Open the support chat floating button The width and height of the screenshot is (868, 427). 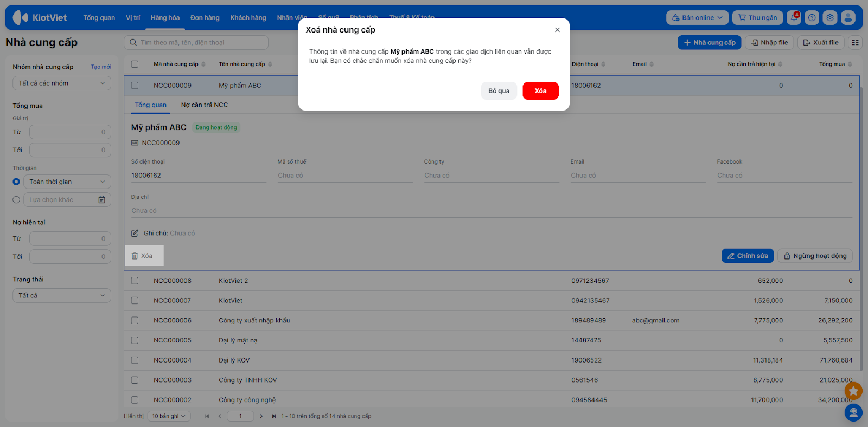pos(853,413)
